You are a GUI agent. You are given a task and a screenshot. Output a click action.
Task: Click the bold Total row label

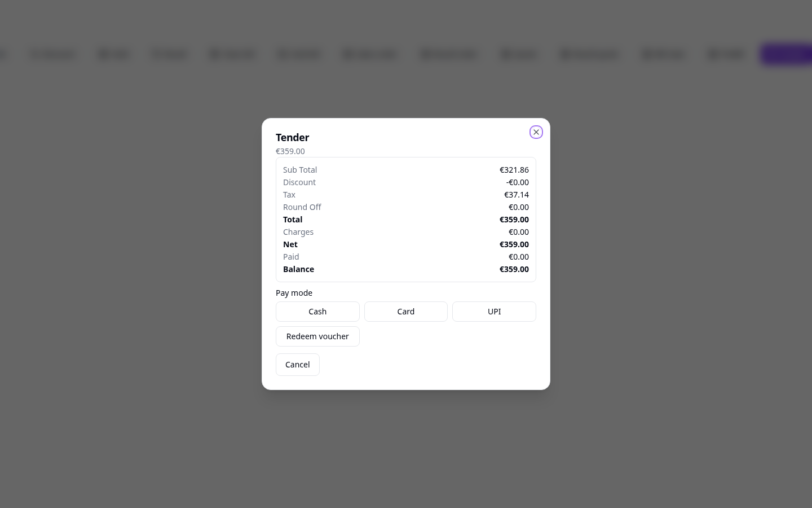tap(293, 220)
